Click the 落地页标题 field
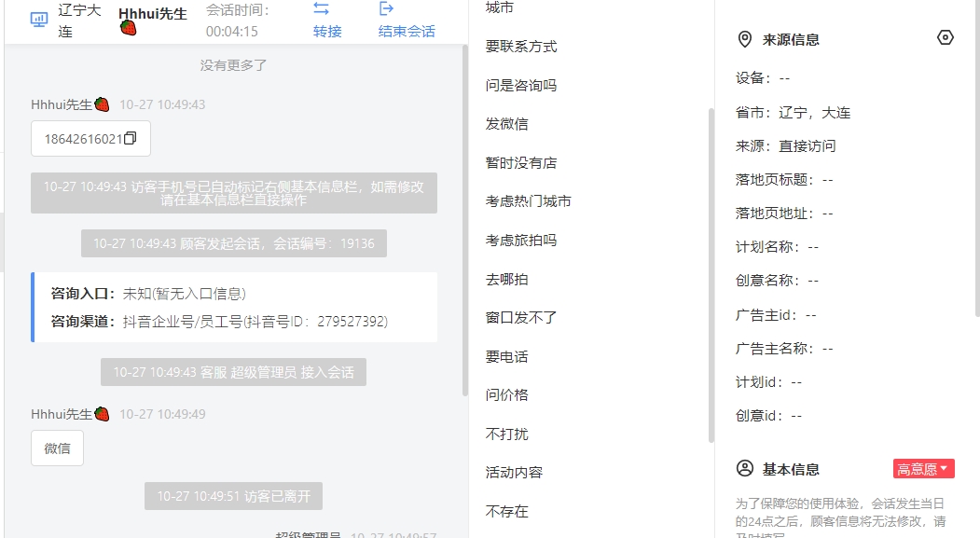This screenshot has height=538, width=980. point(784,179)
